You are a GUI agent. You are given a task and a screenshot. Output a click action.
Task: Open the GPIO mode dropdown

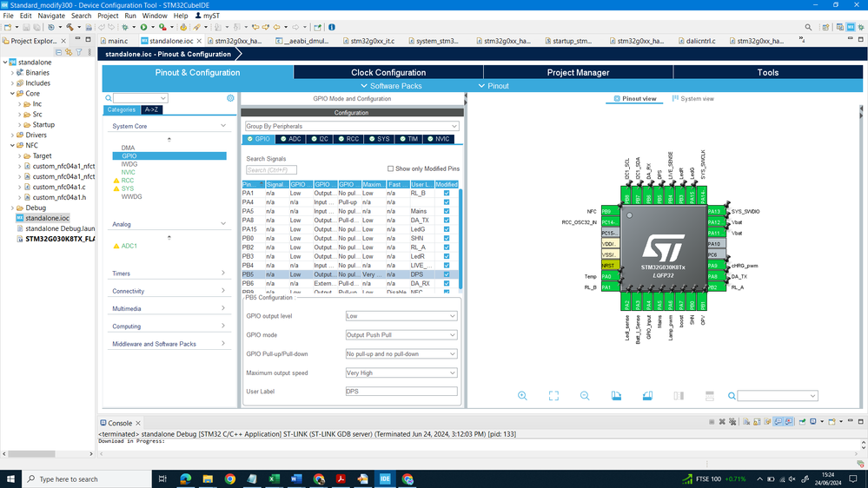click(x=401, y=334)
